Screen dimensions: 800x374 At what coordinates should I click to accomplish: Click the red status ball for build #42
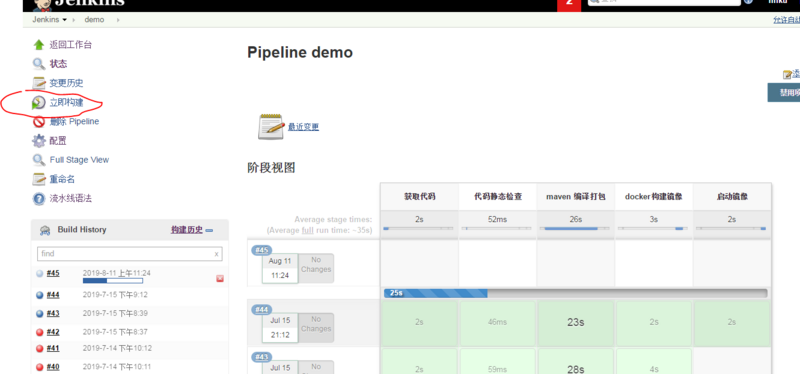(40, 332)
